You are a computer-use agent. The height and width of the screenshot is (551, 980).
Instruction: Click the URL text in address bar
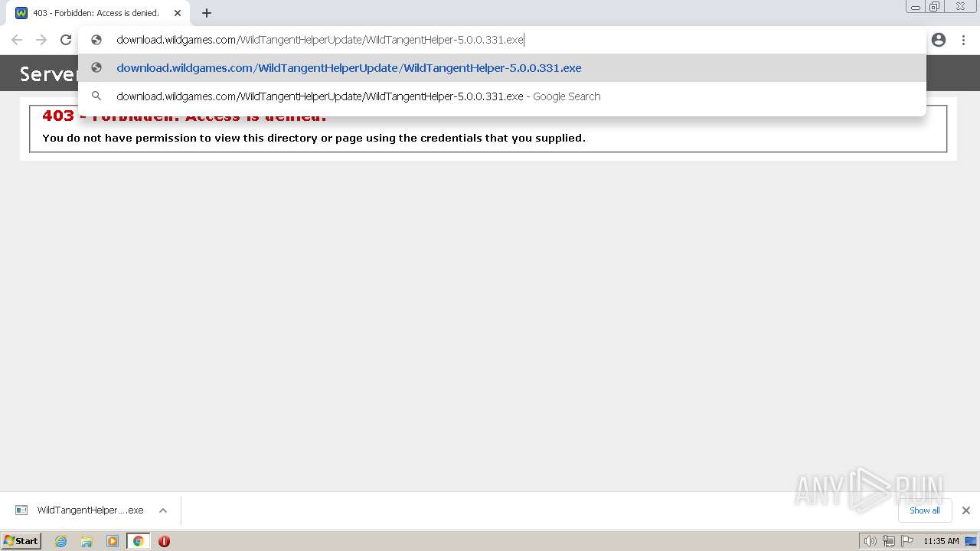click(x=320, y=40)
